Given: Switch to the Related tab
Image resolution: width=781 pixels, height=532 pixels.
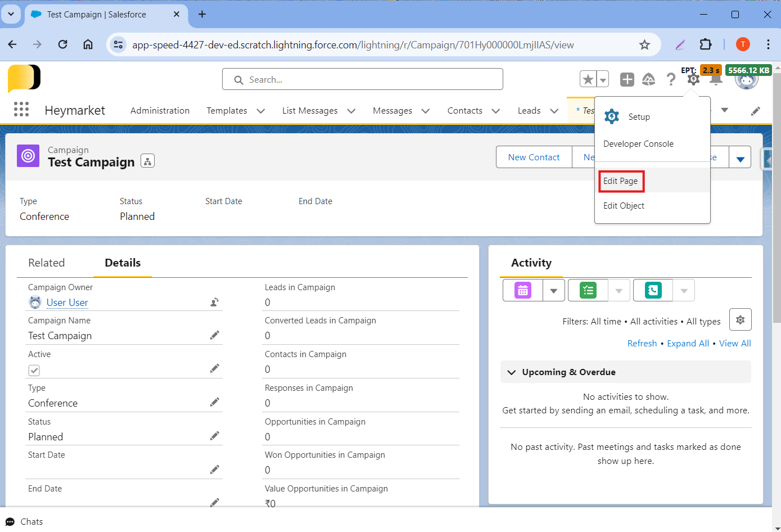Looking at the screenshot, I should pos(47,263).
